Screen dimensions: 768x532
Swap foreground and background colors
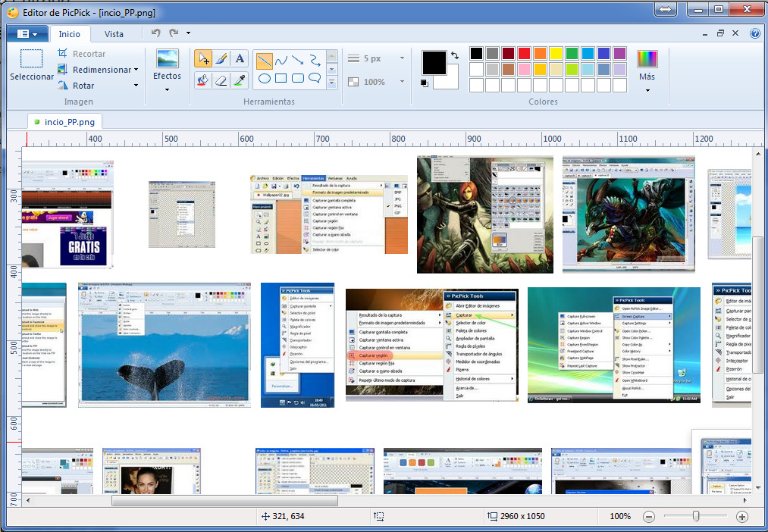(454, 55)
